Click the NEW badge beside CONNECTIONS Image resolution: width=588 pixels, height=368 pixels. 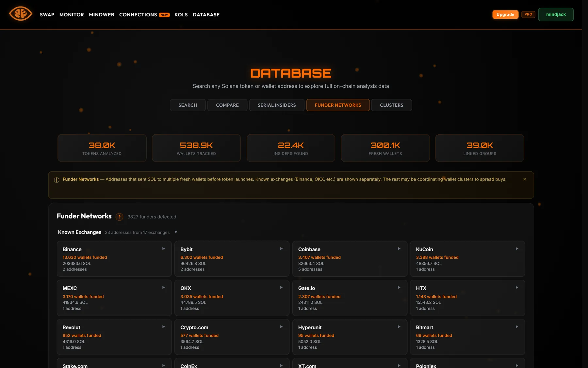[164, 15]
